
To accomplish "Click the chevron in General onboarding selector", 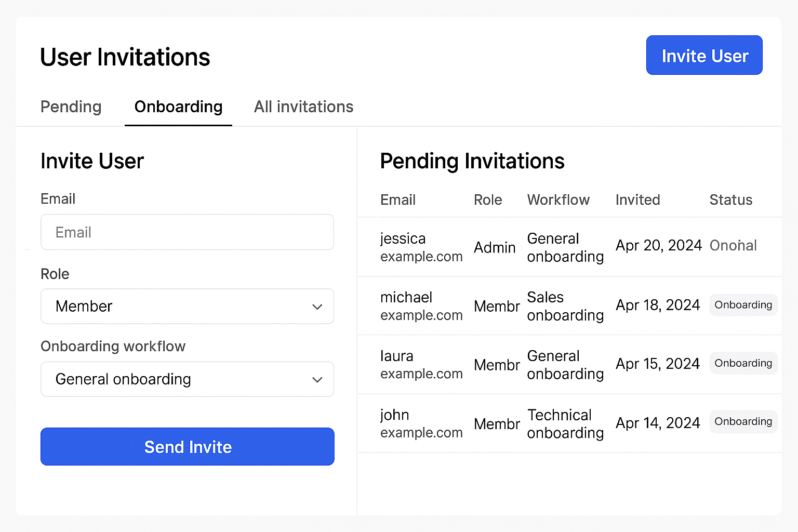I will [317, 380].
